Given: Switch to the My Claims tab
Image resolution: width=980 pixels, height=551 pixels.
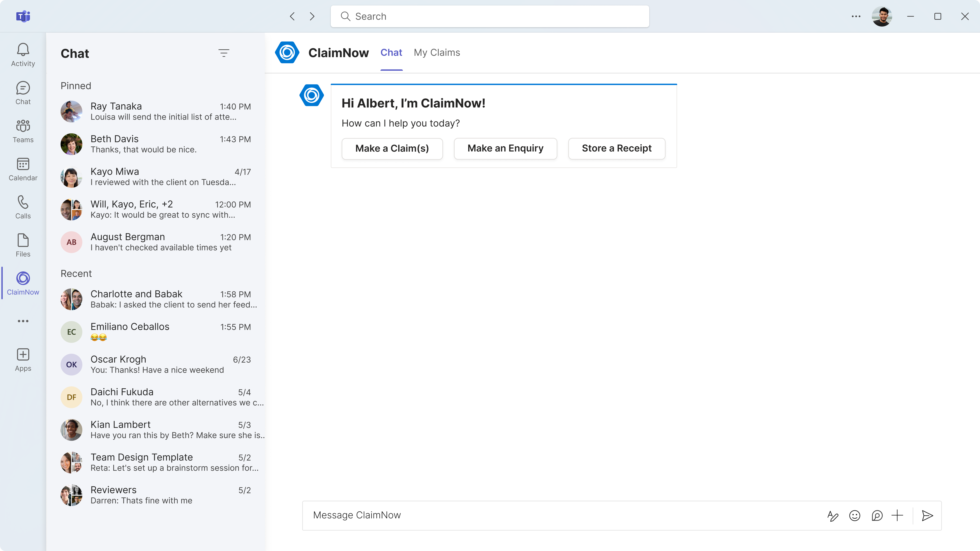Looking at the screenshot, I should pos(437,53).
